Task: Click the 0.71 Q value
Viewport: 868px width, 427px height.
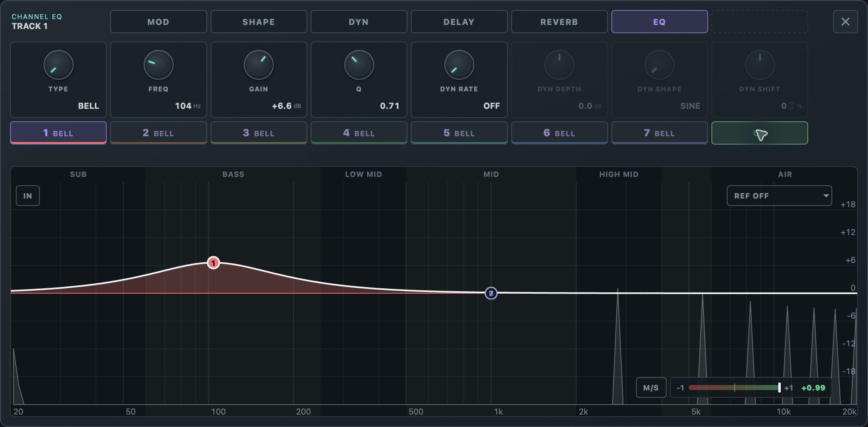Action: pyautogui.click(x=390, y=106)
